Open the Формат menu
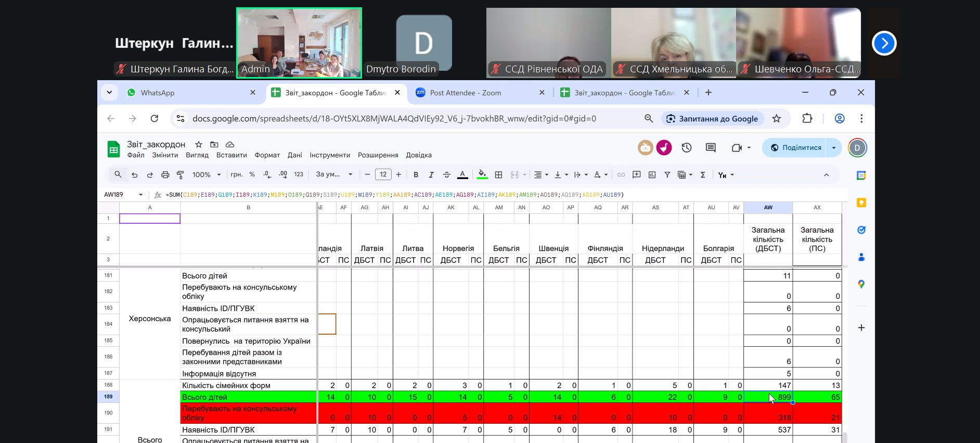 pos(267,155)
